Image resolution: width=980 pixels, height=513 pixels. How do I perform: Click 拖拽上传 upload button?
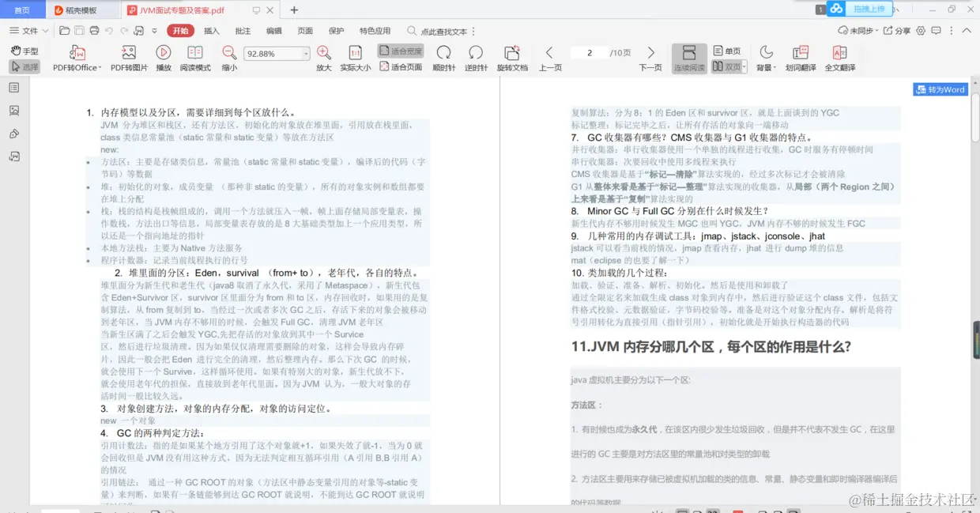click(861, 9)
